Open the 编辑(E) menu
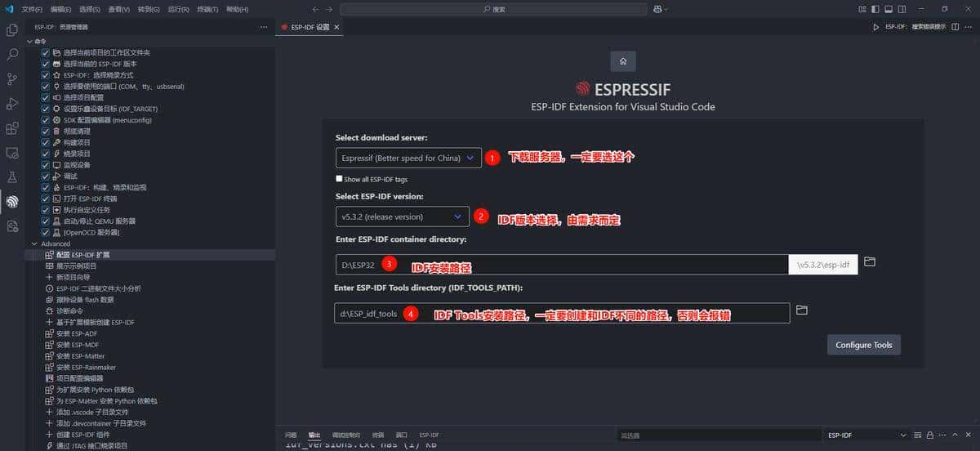The image size is (980, 451). (60, 9)
